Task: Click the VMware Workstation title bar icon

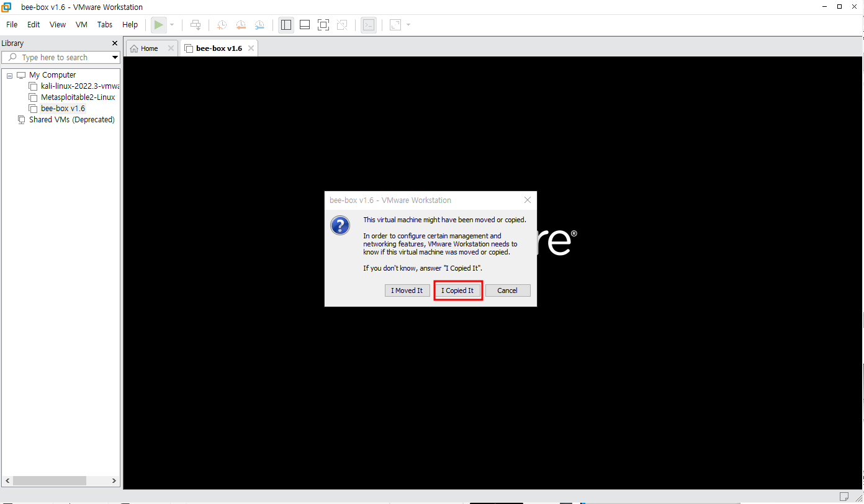Action: click(6, 7)
